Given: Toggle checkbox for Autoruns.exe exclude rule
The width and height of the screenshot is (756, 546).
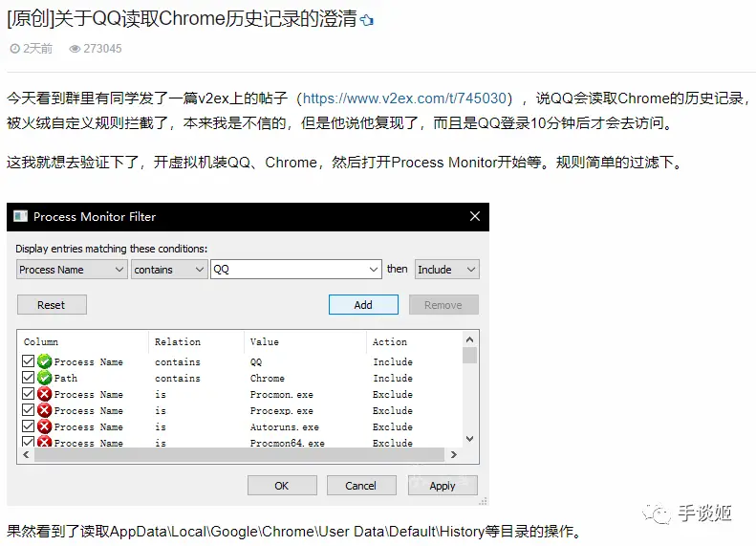Looking at the screenshot, I should point(28,426).
